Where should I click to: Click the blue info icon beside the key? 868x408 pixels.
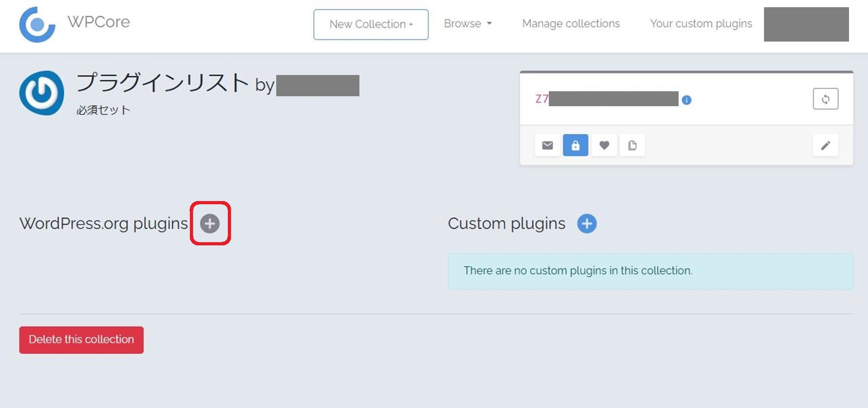686,100
